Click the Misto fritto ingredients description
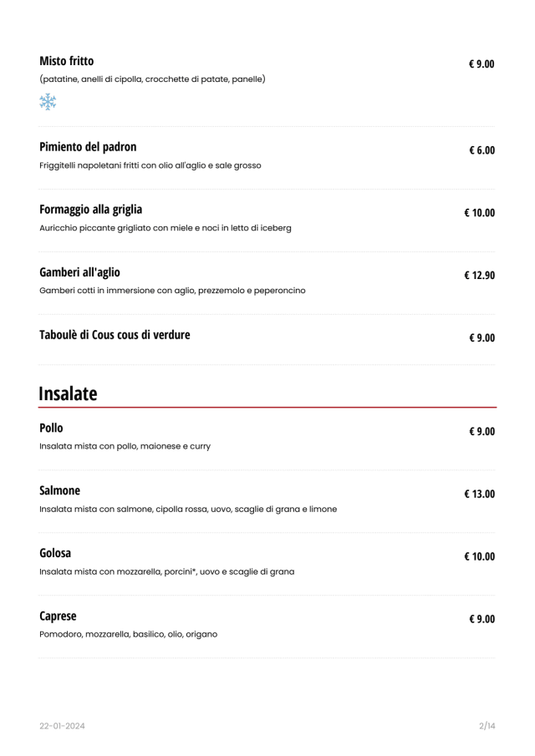 152,79
